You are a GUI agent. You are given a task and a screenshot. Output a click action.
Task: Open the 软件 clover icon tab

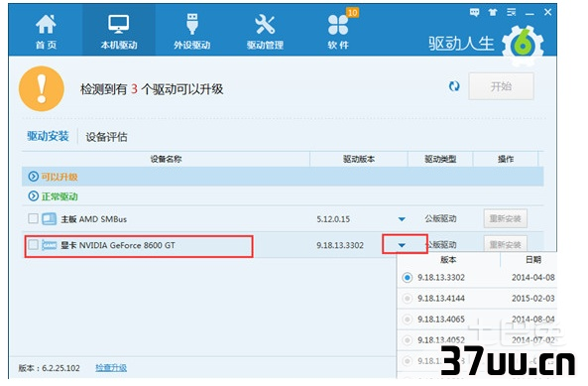[x=338, y=31]
